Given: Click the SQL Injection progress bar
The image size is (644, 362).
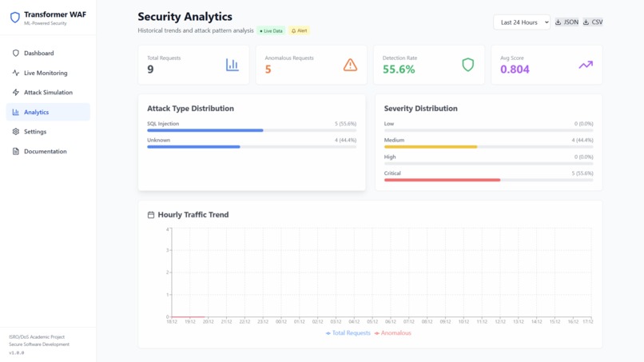Looking at the screenshot, I should 252,130.
